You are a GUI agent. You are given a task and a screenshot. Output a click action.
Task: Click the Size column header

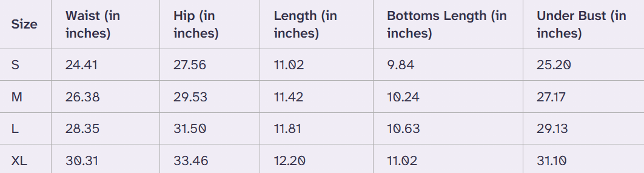[24, 24]
